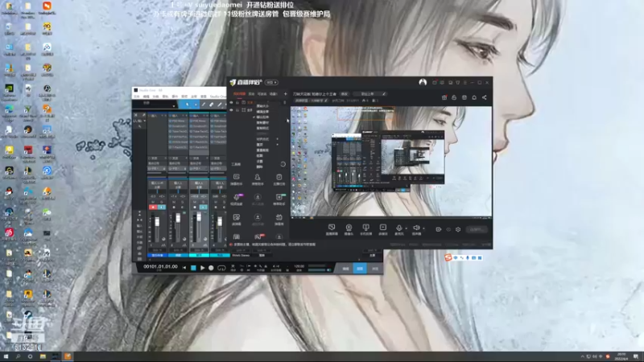Viewport: 644px width, 362px height.
Task: Open the picture tool in toolbox third row
Action: (x=237, y=219)
